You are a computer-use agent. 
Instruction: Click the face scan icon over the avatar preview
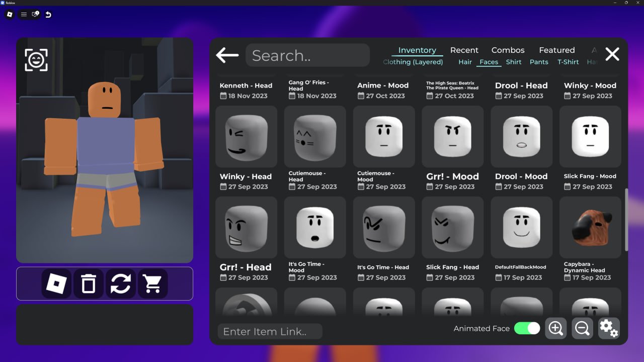(x=36, y=60)
